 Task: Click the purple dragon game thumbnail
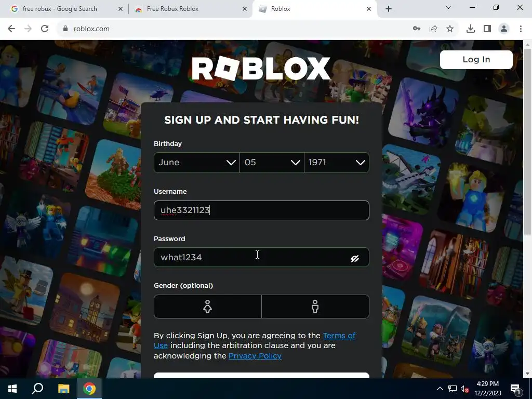(423, 111)
